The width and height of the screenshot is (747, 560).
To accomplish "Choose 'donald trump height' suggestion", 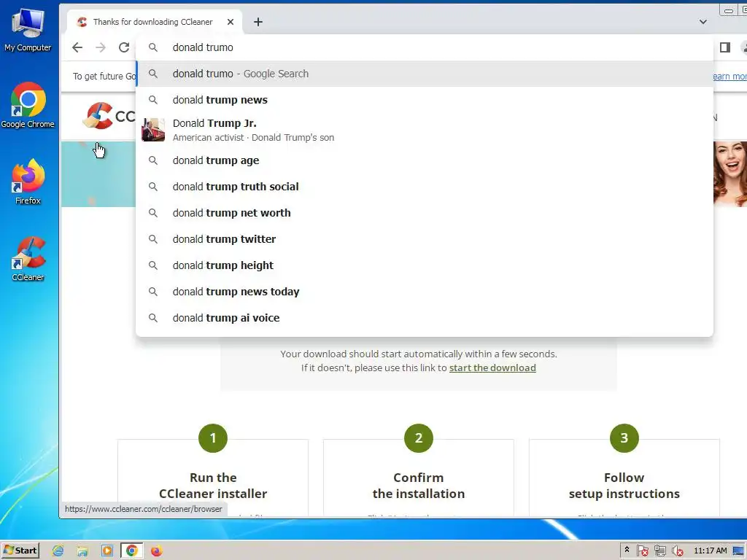I will 425,265.
